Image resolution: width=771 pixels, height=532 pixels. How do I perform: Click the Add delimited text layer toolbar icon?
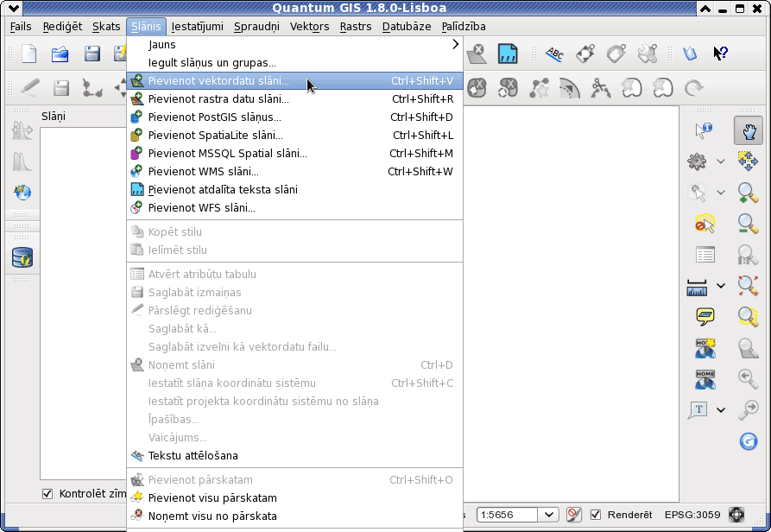point(508,54)
